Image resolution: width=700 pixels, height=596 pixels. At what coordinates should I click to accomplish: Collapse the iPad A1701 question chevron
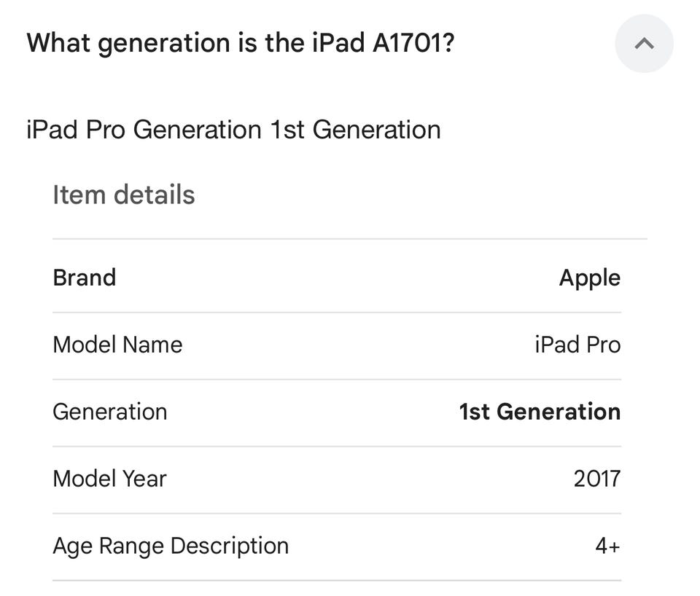point(644,44)
